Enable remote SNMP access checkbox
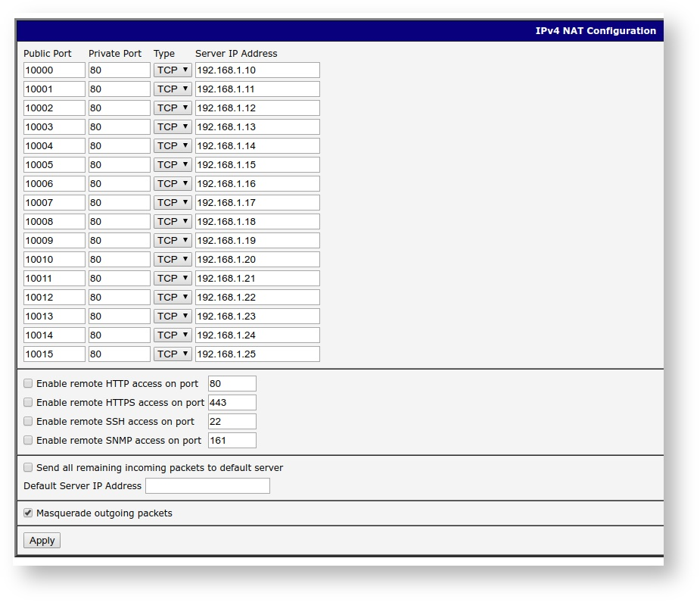The image size is (700, 602). pos(29,440)
